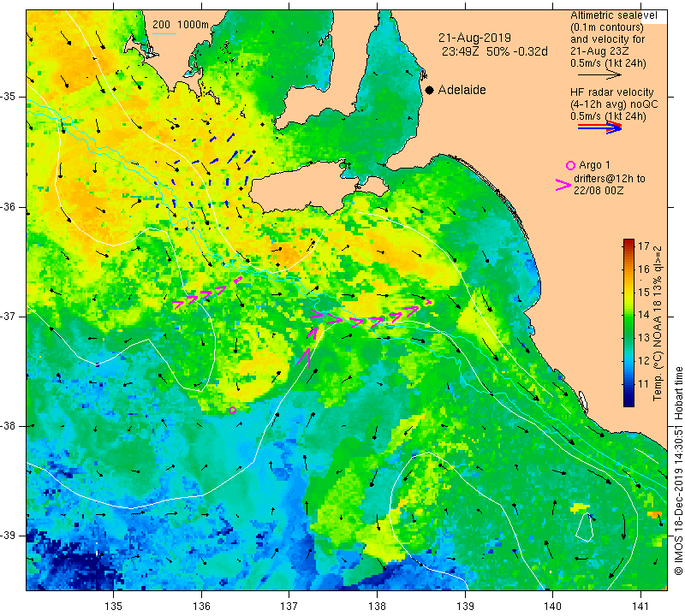Click the HF radar red-blue legend arrow
Viewport: 685px width, 616px height.
(599, 127)
